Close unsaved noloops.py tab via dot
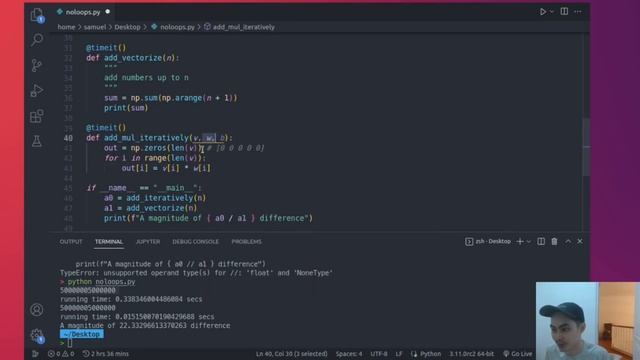Screen dimensions: 640x360 click(108, 12)
